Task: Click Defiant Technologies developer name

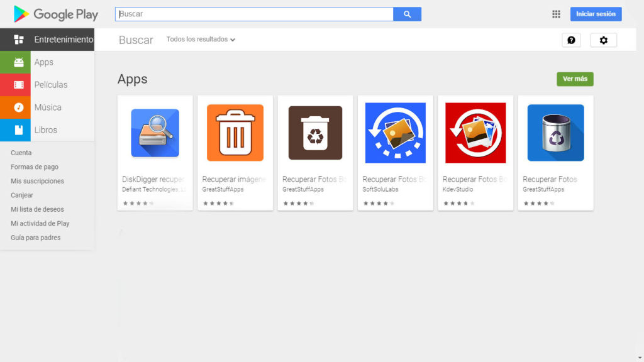Action: pyautogui.click(x=153, y=189)
